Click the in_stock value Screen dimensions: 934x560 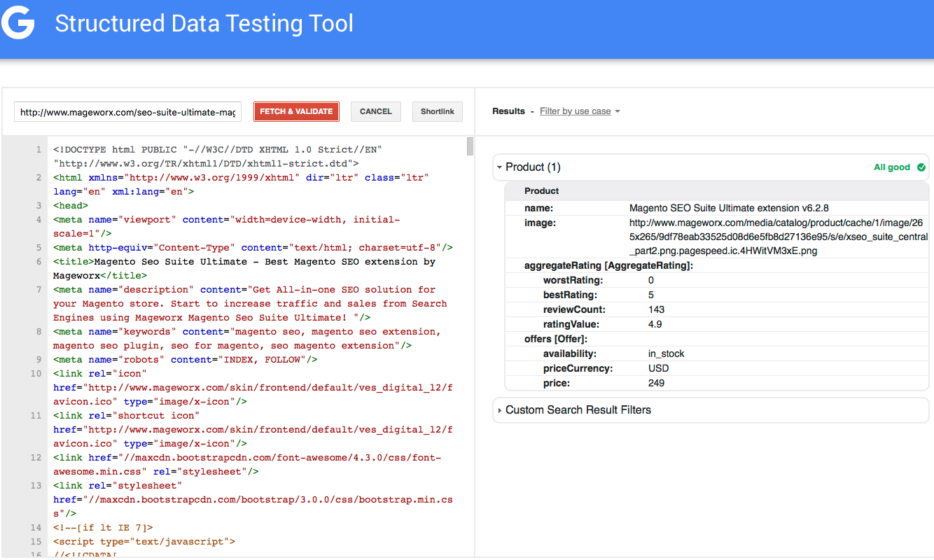point(667,354)
